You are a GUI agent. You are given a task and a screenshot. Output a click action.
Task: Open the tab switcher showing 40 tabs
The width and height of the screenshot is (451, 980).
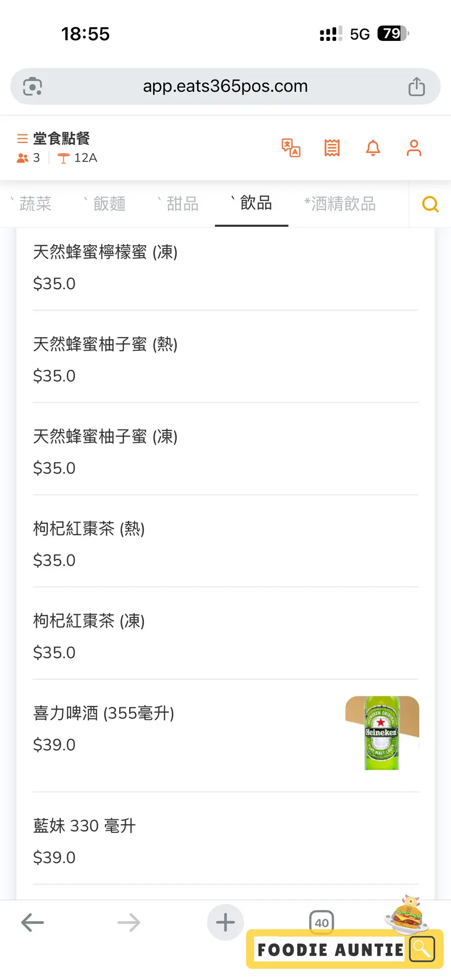point(322,922)
